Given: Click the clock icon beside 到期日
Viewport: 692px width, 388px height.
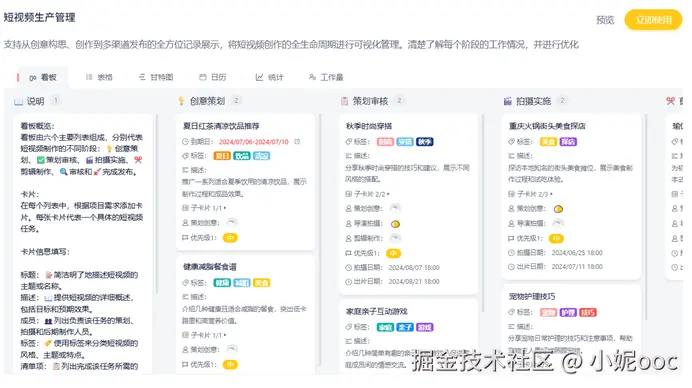Looking at the screenshot, I should click(185, 142).
